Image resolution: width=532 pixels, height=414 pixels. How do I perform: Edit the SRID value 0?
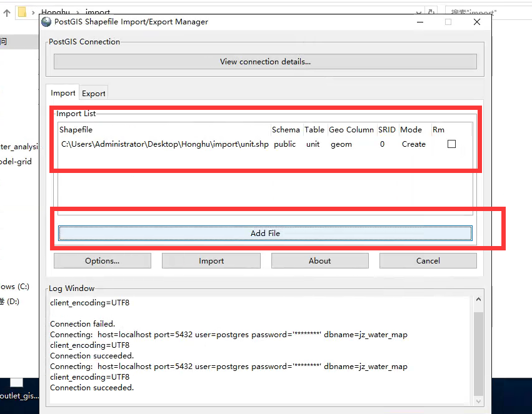click(x=382, y=144)
